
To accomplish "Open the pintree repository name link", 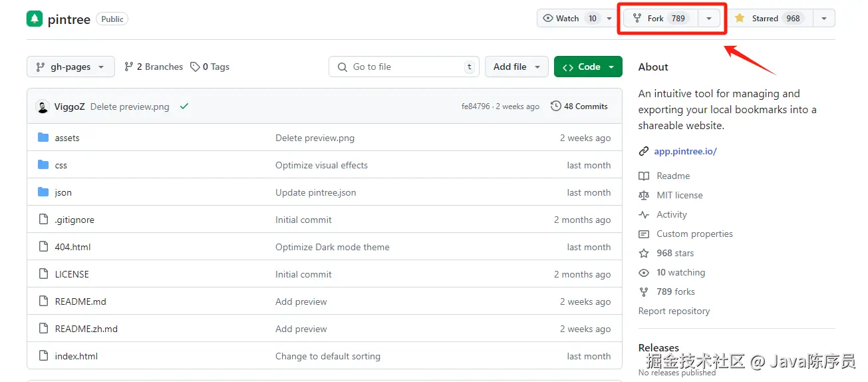I will point(69,19).
